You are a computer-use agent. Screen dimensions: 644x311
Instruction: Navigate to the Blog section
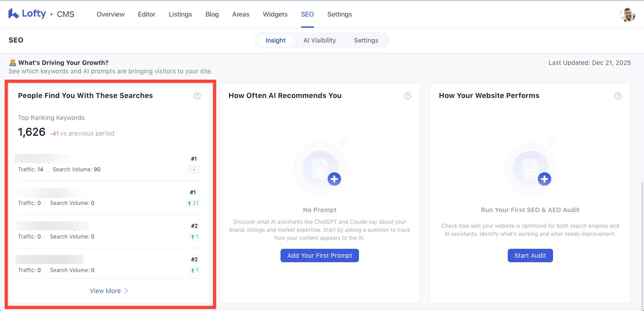212,14
